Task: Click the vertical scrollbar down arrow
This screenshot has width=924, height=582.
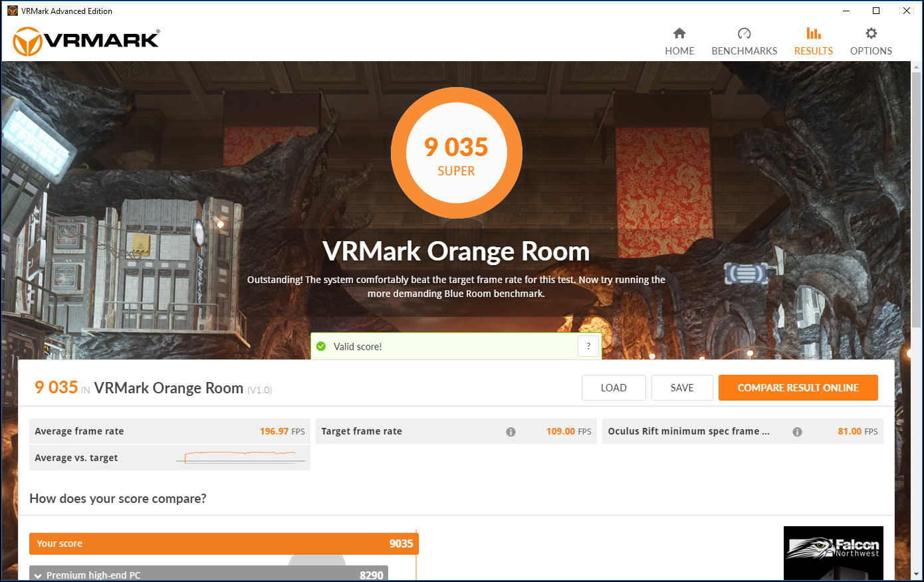Action: click(917, 574)
